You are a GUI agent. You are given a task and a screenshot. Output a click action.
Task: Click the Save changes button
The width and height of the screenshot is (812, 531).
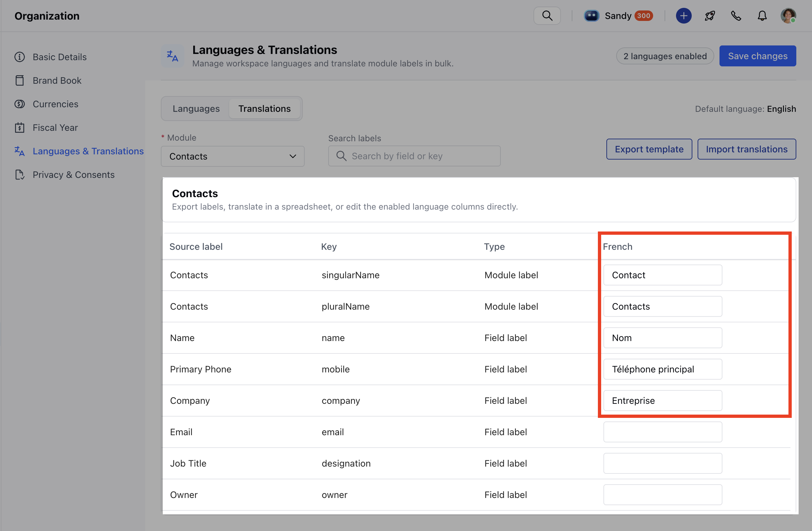coord(757,56)
